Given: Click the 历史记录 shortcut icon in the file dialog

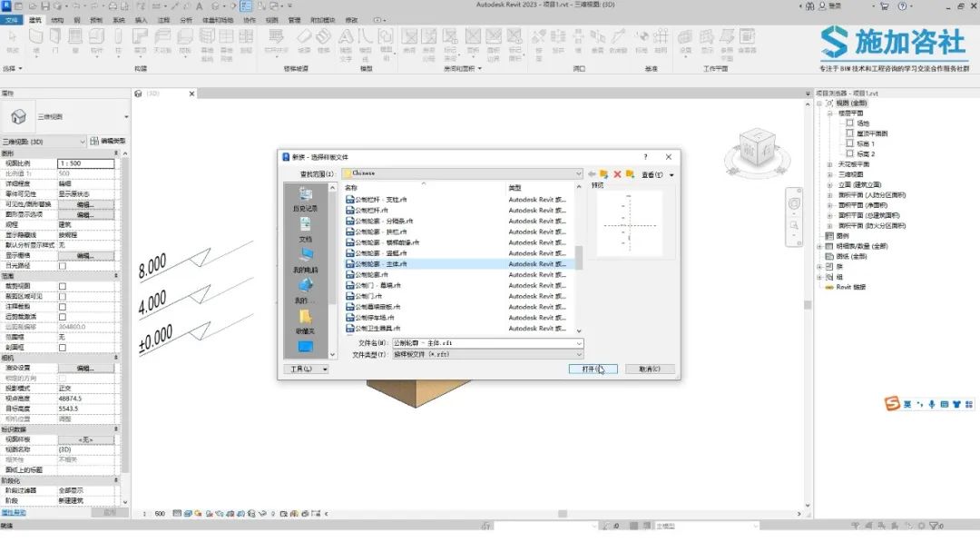Looking at the screenshot, I should pos(306,193).
